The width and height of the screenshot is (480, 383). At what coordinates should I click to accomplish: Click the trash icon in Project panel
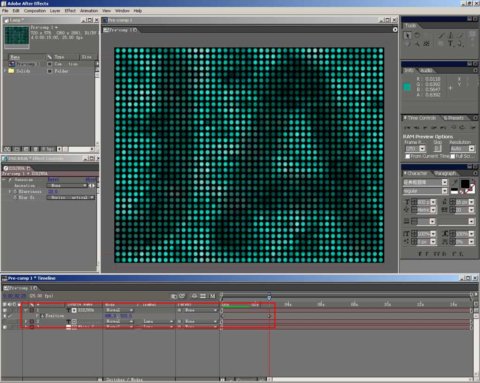(35, 149)
